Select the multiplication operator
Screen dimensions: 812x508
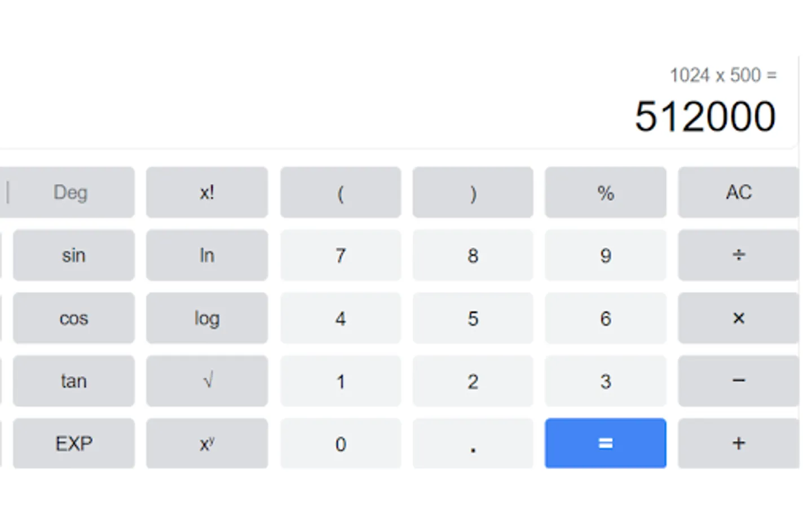(x=738, y=318)
